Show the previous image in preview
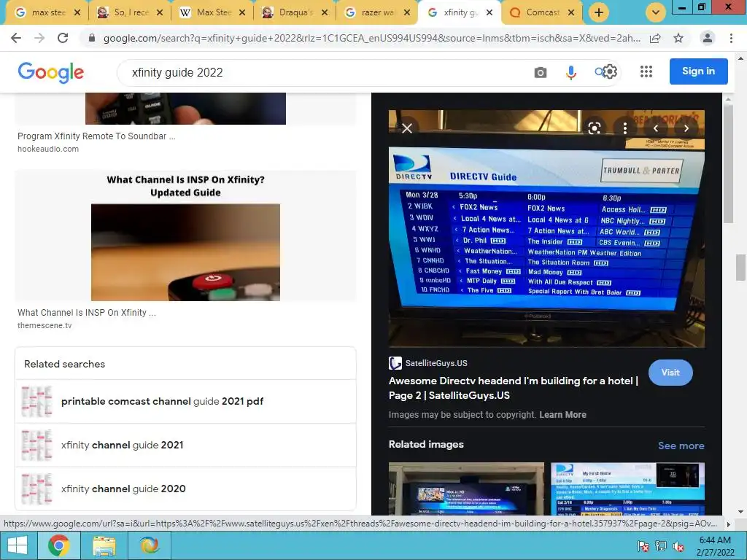 [656, 128]
